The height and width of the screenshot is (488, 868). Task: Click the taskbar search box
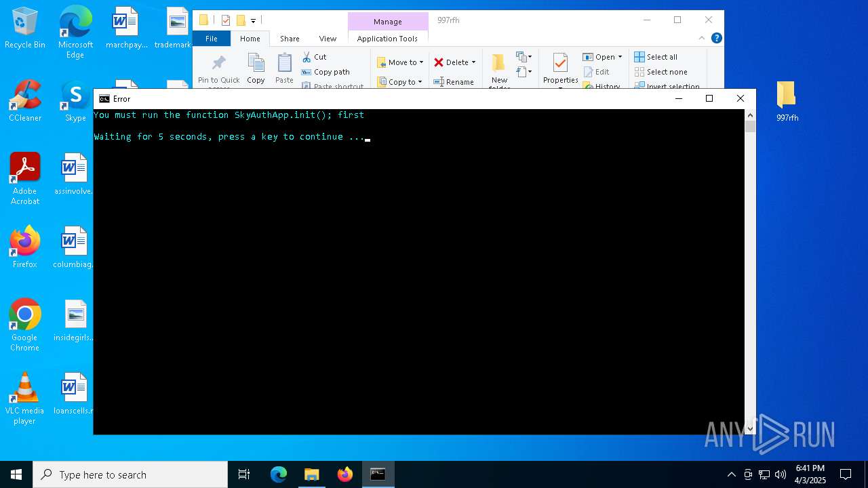click(130, 474)
